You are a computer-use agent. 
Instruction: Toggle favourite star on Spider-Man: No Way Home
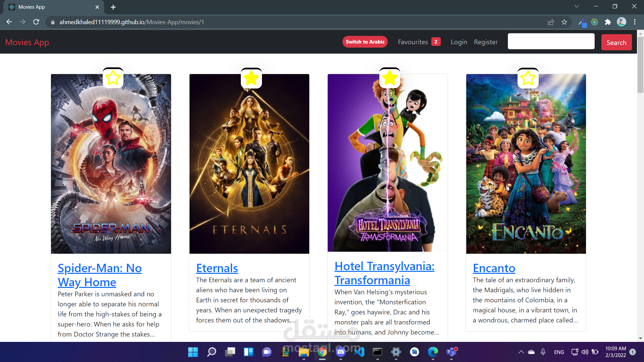[113, 78]
